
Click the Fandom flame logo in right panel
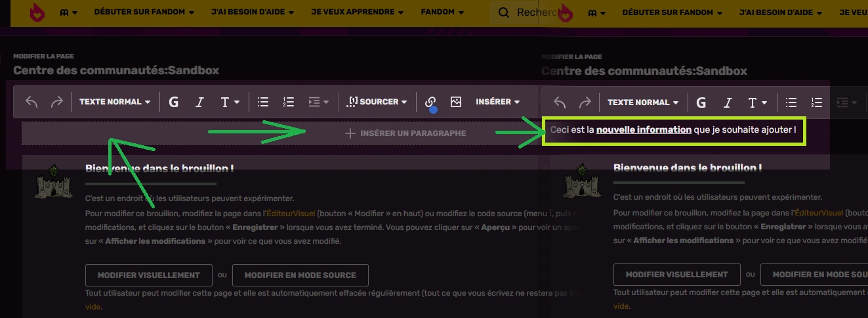[x=566, y=12]
